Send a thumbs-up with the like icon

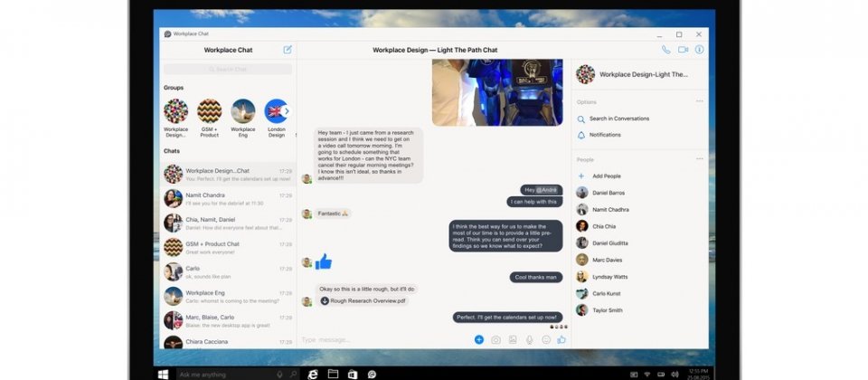pos(561,339)
